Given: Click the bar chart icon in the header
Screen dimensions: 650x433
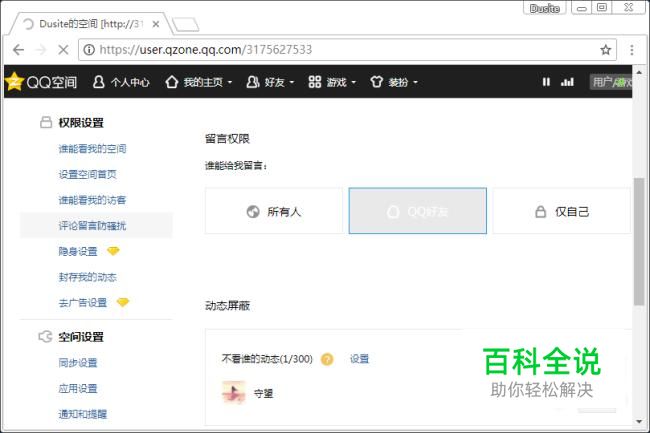Looking at the screenshot, I should (567, 82).
